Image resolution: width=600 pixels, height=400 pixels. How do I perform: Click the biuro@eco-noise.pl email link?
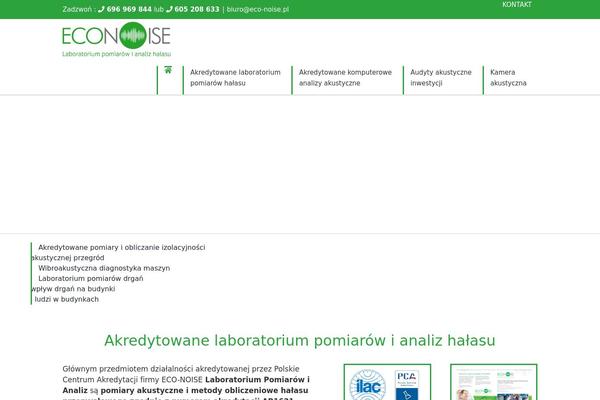pyautogui.click(x=258, y=9)
